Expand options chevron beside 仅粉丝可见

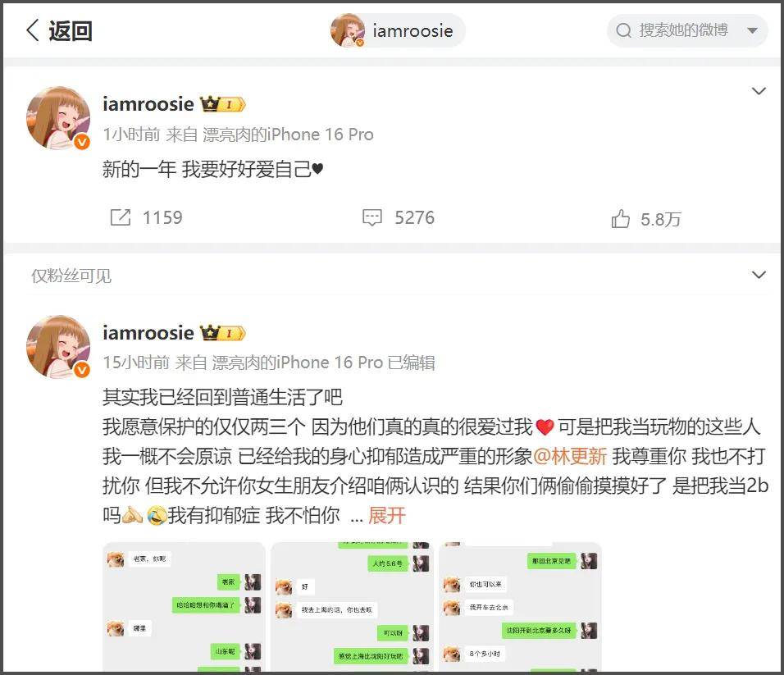click(x=759, y=275)
